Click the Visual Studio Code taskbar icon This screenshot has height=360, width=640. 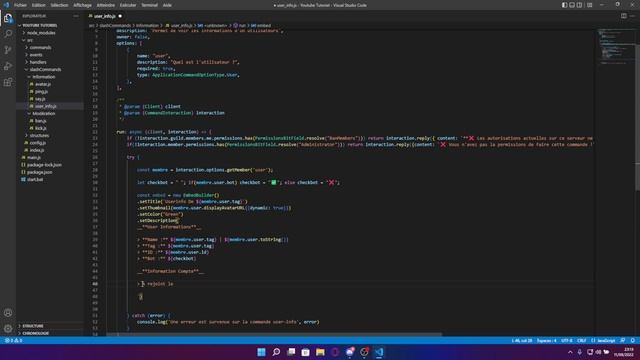click(x=379, y=352)
